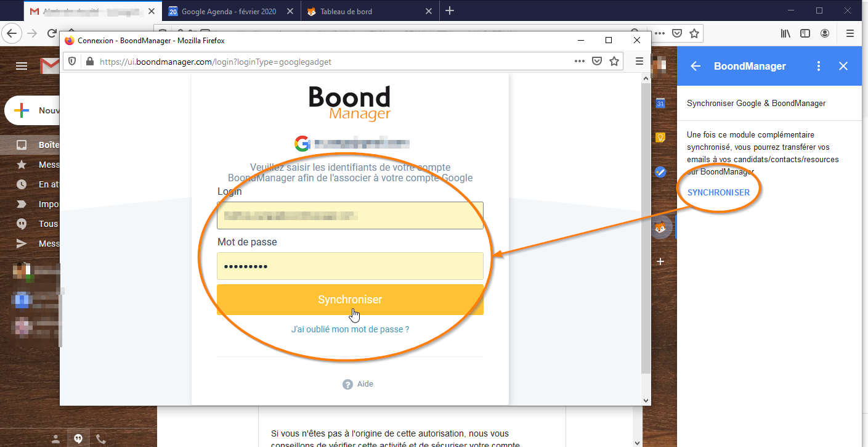Click the Aide help link in the login popup
The width and height of the screenshot is (868, 447).
click(x=358, y=384)
